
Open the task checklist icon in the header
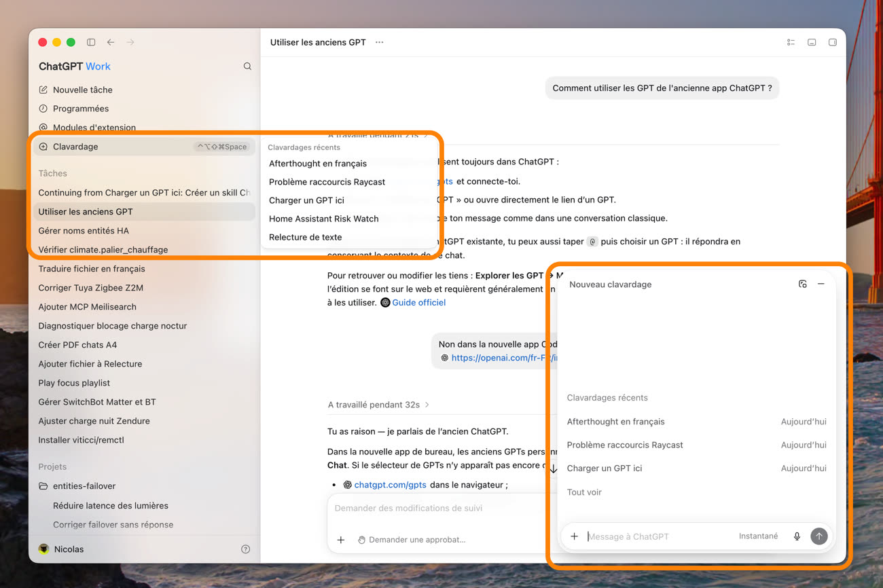[x=791, y=42]
